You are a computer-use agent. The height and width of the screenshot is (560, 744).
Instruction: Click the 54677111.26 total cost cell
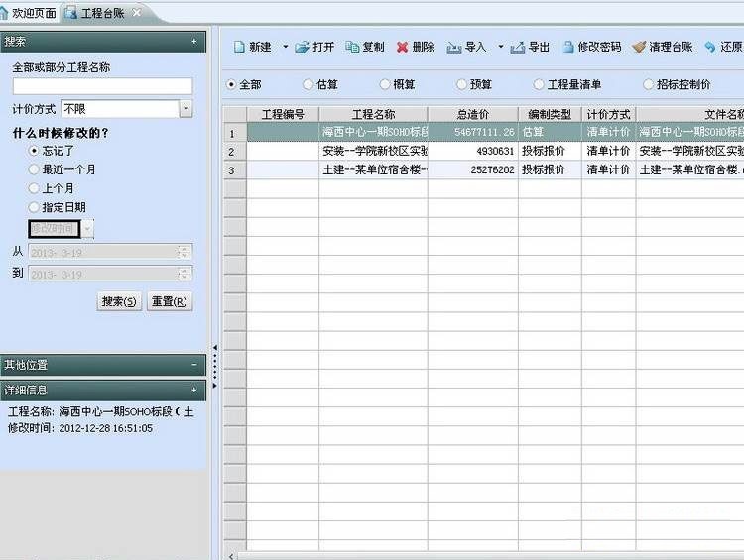pyautogui.click(x=473, y=132)
